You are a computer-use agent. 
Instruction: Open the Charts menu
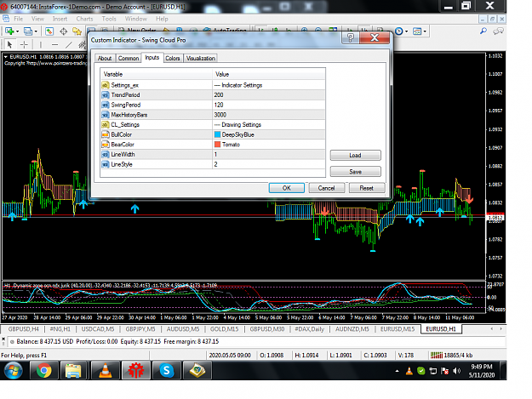tap(84, 19)
